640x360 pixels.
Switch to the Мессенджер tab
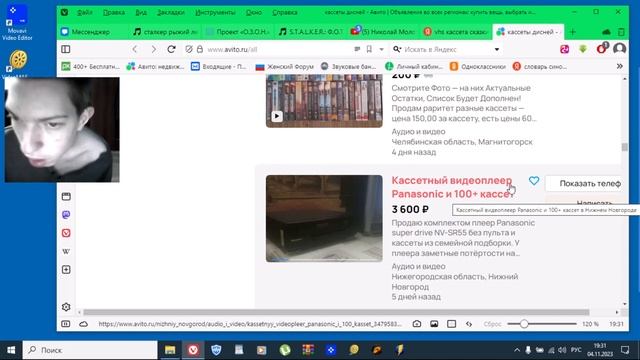[91, 31]
